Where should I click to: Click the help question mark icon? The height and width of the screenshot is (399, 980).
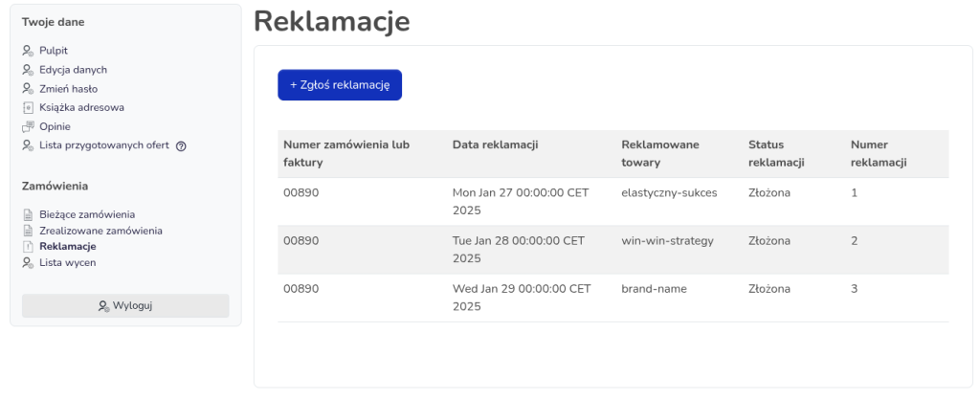click(181, 145)
